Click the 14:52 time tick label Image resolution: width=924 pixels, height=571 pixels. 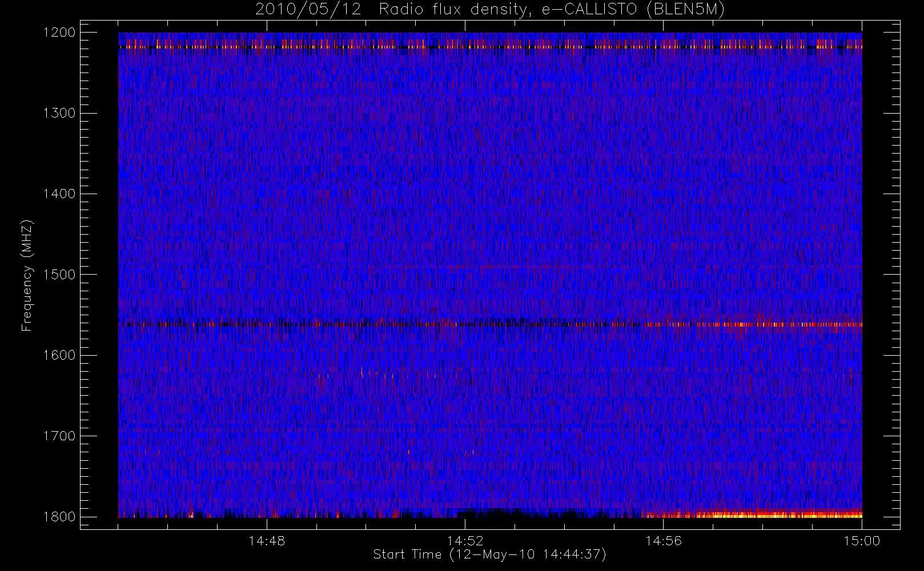click(x=465, y=541)
